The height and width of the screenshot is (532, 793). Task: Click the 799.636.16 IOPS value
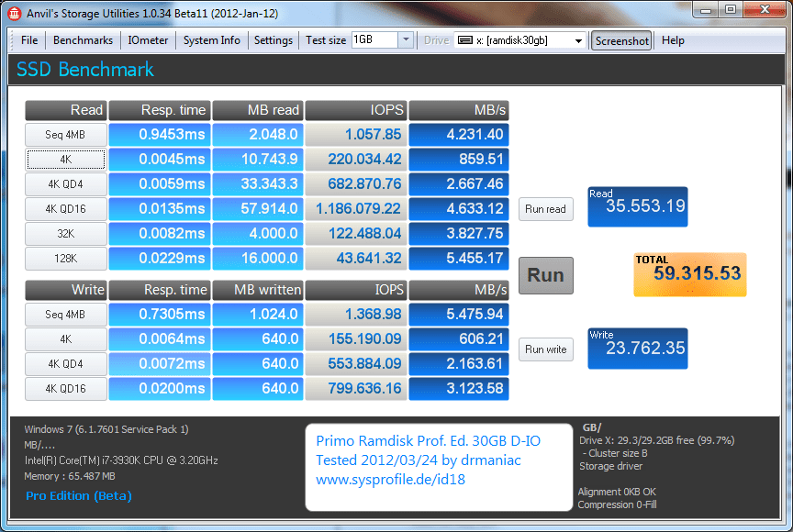coord(356,389)
